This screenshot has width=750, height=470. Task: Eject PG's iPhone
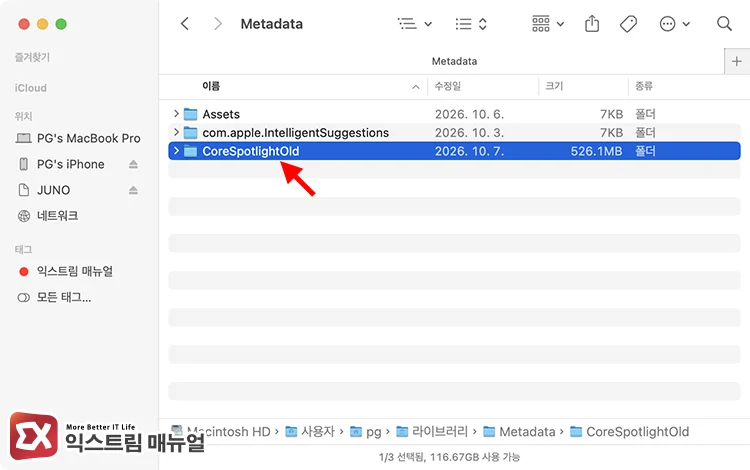tap(133, 164)
